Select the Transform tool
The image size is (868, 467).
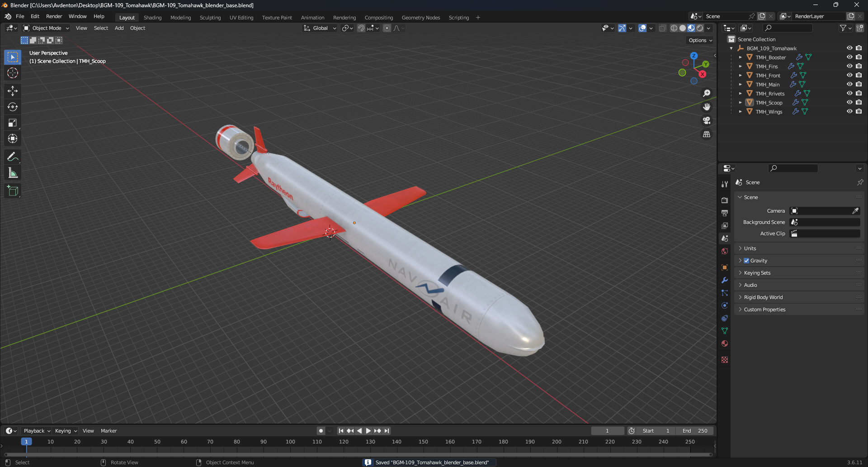13,138
